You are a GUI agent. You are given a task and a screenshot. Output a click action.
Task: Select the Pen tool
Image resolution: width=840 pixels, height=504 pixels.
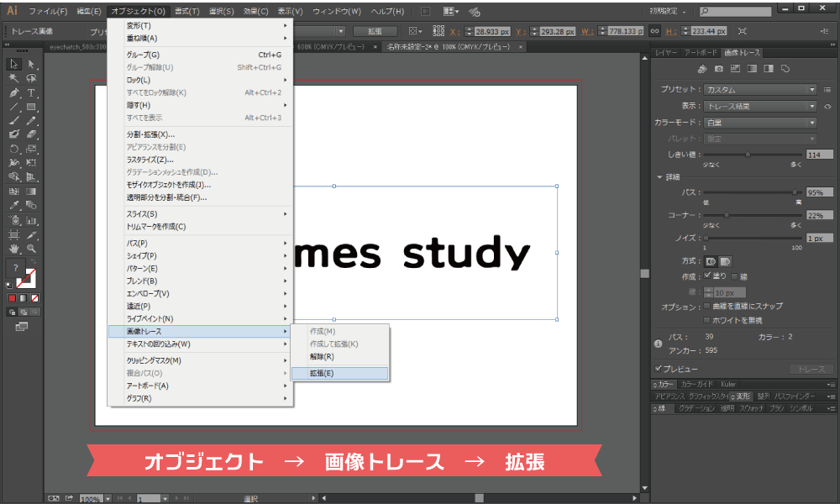coord(14,92)
